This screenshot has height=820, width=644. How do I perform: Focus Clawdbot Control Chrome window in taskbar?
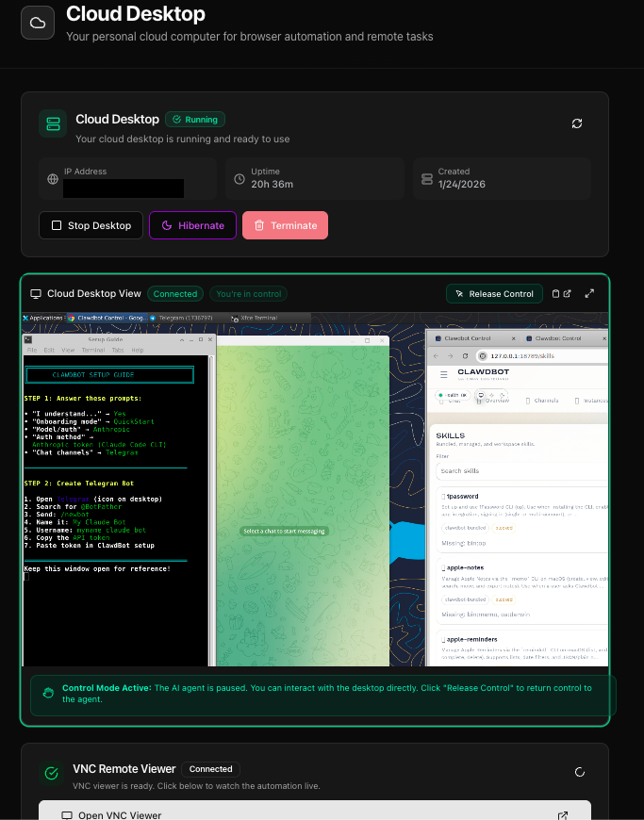click(107, 318)
